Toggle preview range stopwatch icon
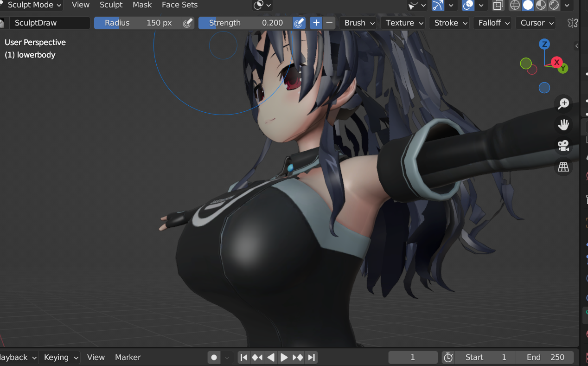This screenshot has width=588, height=366. 448,357
